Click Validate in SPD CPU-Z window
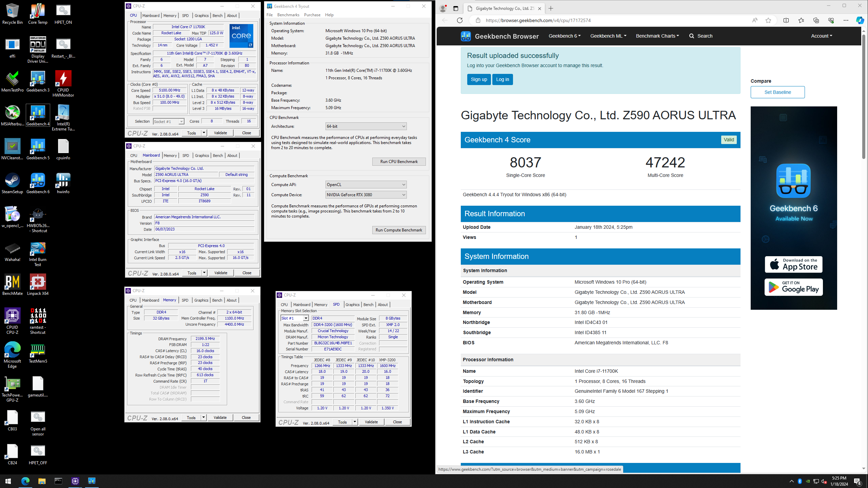The image size is (868, 488). pyautogui.click(x=371, y=422)
